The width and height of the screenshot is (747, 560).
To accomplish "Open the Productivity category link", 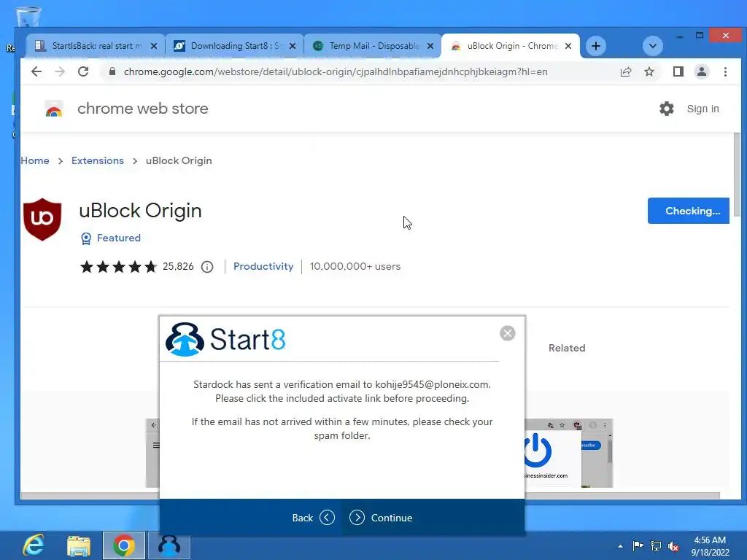I will (263, 267).
